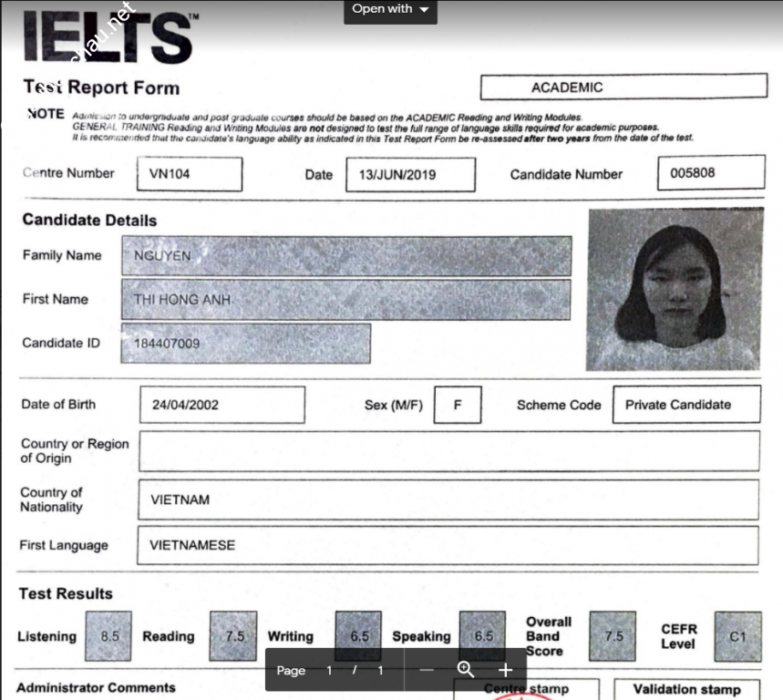This screenshot has width=783, height=700.
Task: Click the CEFR Level C1 box
Action: click(737, 636)
